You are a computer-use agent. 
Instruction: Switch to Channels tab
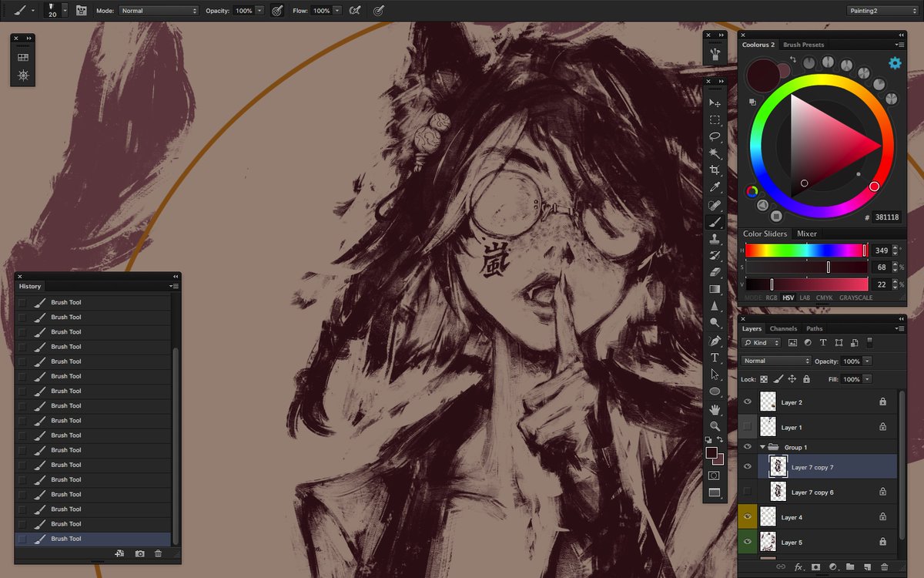[x=783, y=329]
